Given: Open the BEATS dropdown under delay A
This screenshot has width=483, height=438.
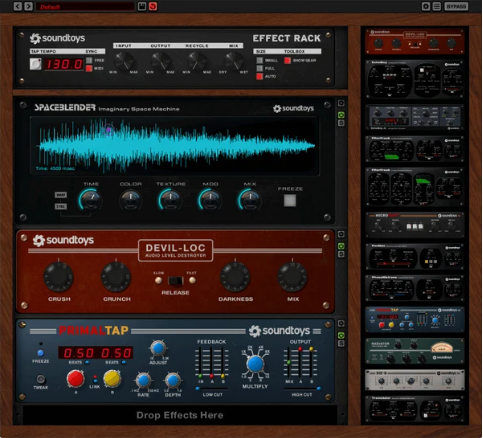Looking at the screenshot, I should (x=87, y=362).
